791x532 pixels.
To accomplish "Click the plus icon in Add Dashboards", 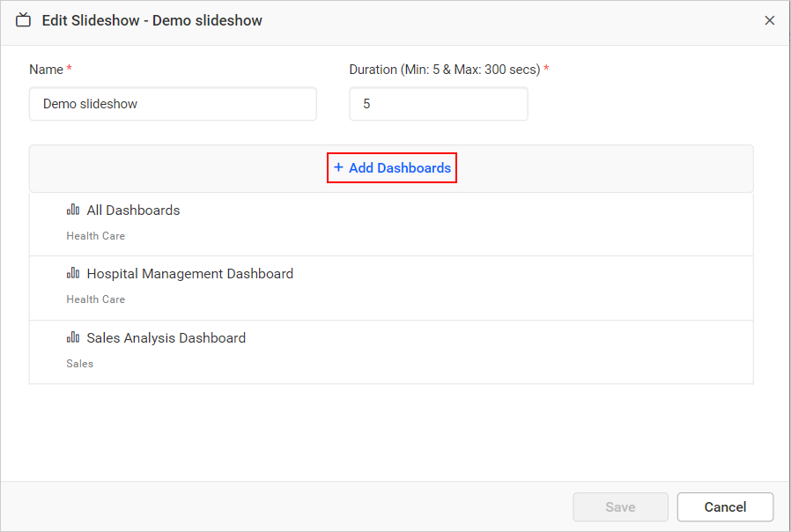I will tap(336, 167).
